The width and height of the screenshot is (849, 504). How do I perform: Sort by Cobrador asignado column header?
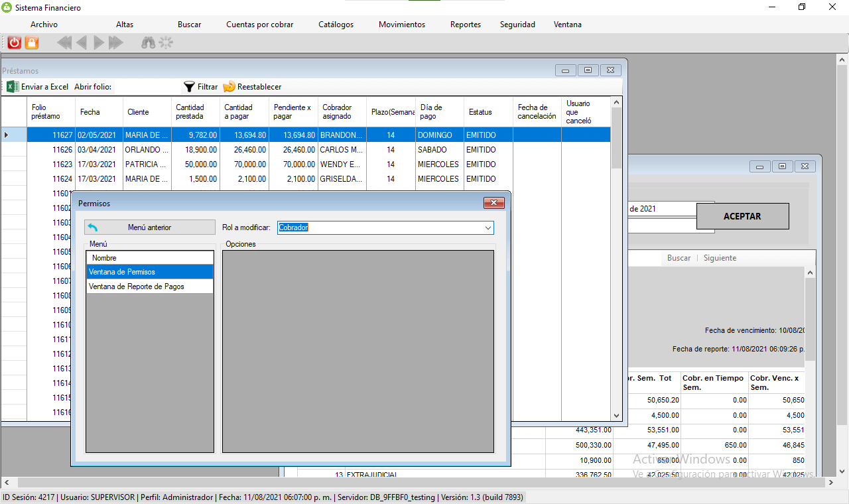[x=342, y=111]
